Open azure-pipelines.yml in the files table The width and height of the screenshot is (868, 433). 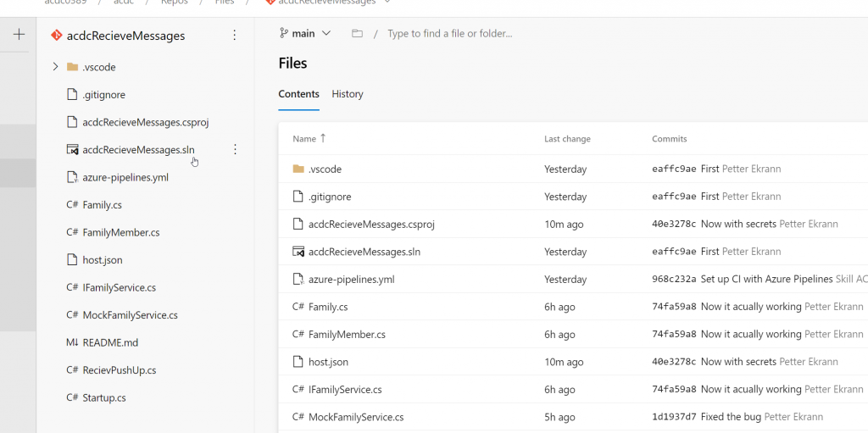pos(352,280)
